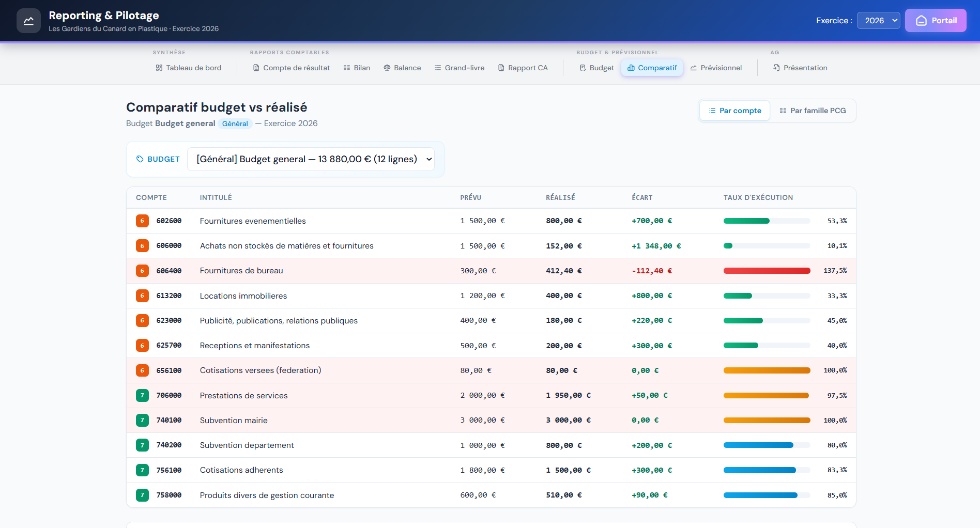Click the BUDGET tag label
Viewport: 980px width, 528px height.
pyautogui.click(x=158, y=159)
